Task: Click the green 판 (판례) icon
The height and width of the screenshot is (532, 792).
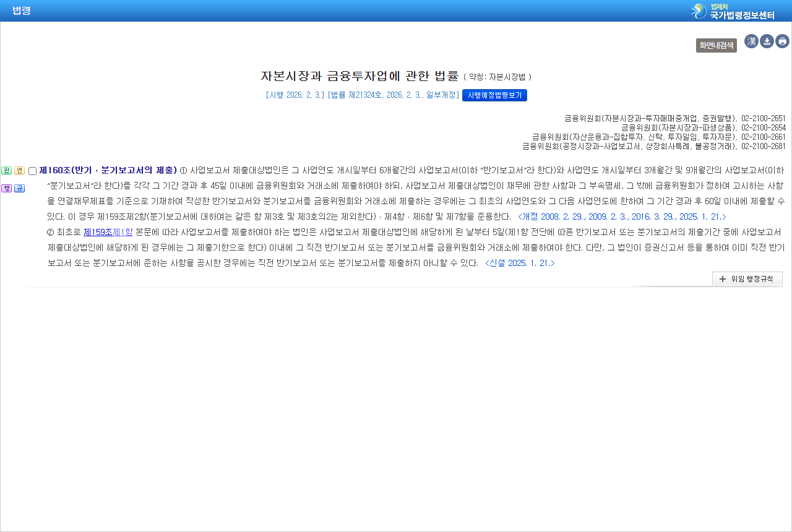Action: tap(7, 171)
